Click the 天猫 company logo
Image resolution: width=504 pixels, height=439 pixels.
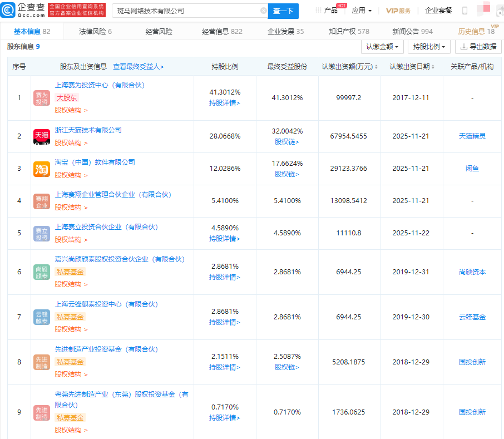coord(42,136)
